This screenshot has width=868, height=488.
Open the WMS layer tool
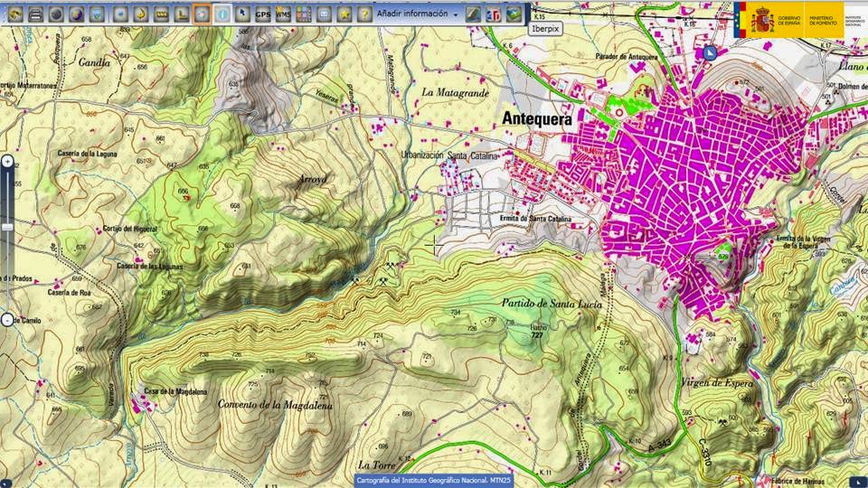pyautogui.click(x=283, y=14)
